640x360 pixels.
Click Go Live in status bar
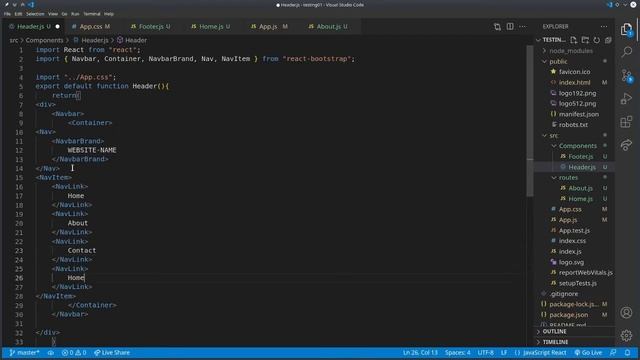pyautogui.click(x=588, y=353)
